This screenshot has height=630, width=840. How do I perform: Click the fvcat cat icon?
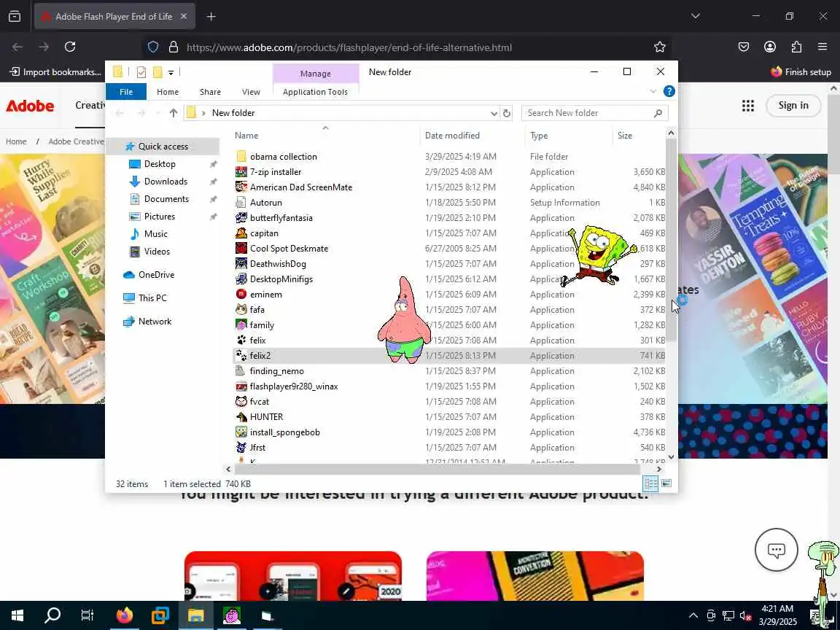click(241, 402)
